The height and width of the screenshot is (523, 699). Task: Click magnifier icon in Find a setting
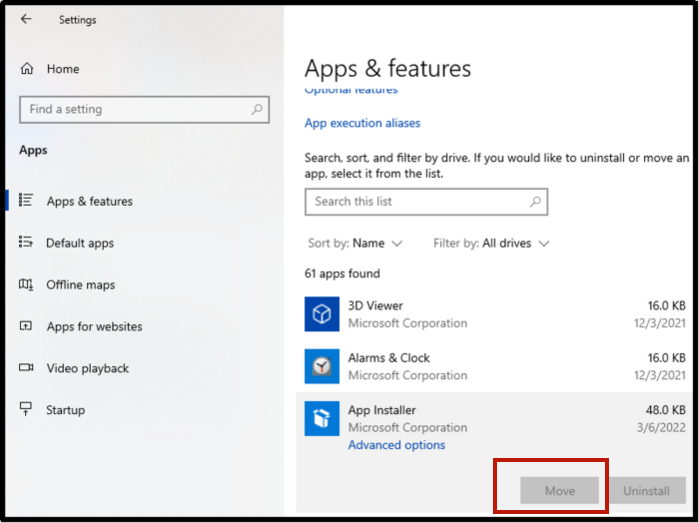click(x=257, y=110)
